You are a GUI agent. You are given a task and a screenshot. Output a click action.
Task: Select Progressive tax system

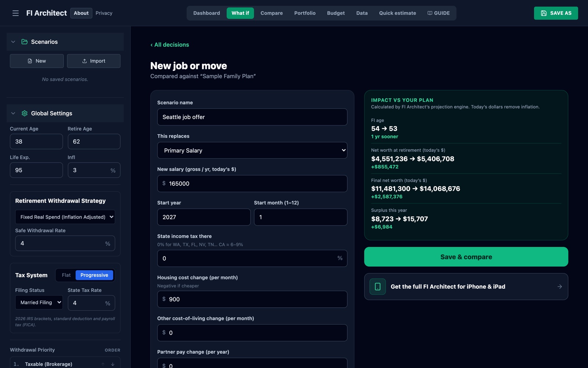pos(94,275)
